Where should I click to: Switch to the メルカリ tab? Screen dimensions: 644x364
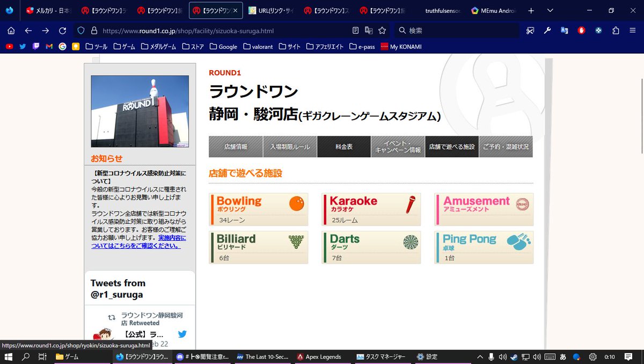(48, 11)
